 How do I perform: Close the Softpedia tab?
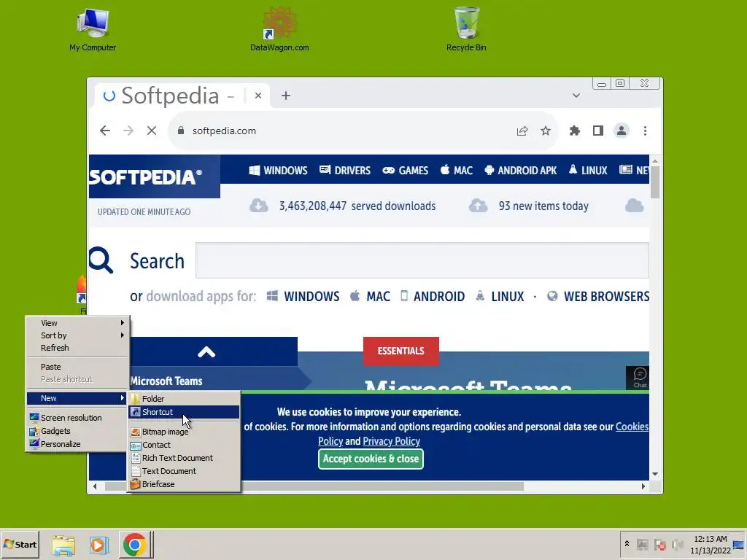258,96
